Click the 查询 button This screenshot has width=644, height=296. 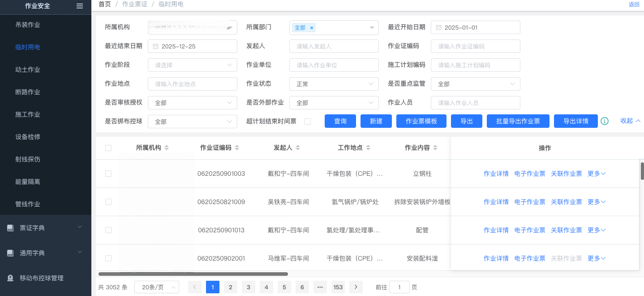pos(340,121)
